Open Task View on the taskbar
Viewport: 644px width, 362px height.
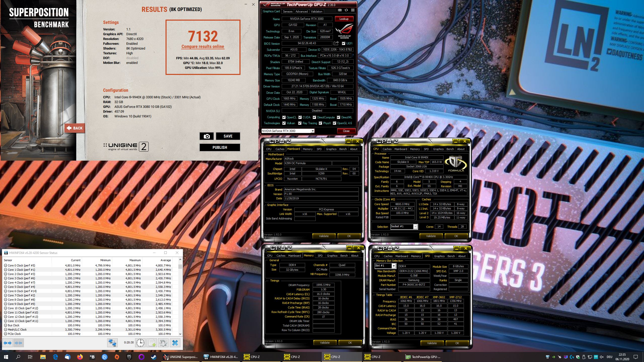click(30, 357)
